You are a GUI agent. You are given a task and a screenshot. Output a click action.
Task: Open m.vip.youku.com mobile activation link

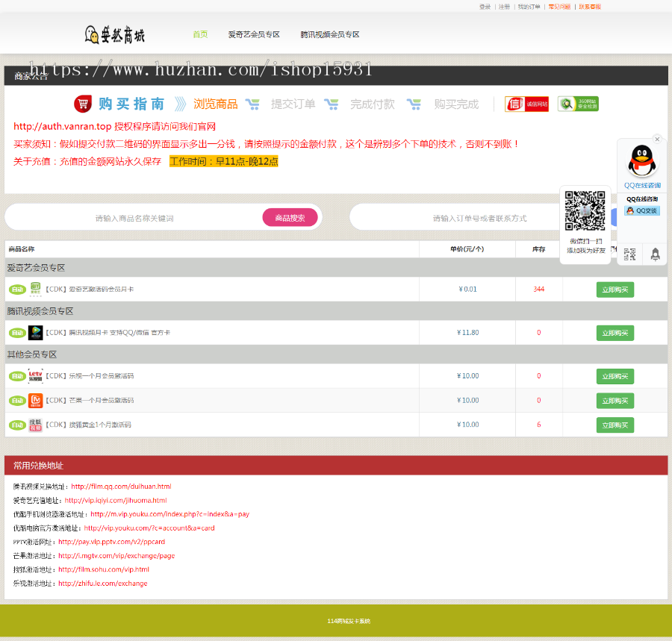169,514
